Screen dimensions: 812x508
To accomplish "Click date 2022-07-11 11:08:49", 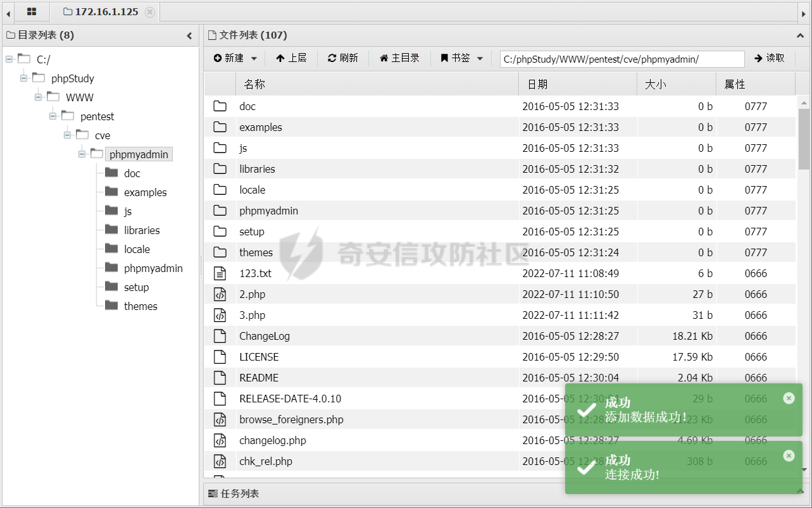I will [571, 273].
